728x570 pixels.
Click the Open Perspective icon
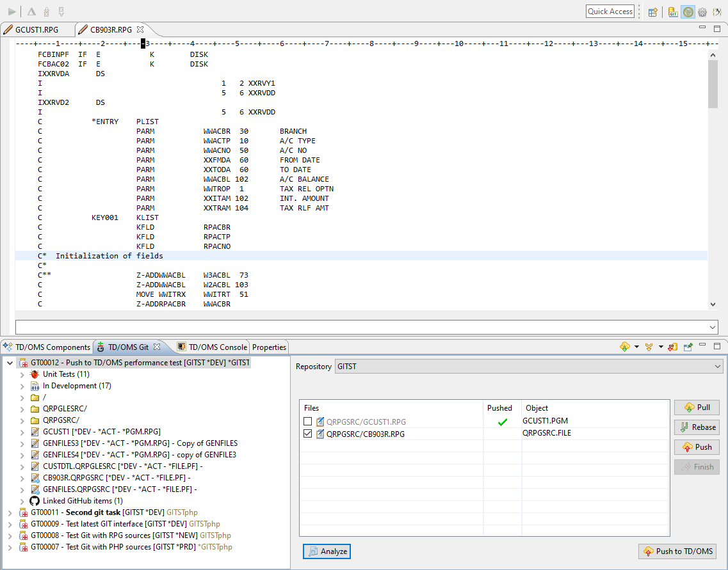(x=652, y=12)
